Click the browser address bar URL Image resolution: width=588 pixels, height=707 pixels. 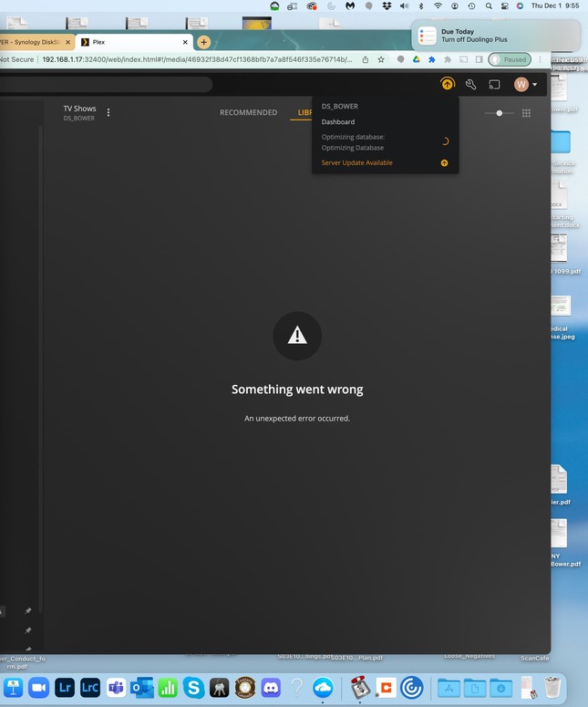click(x=197, y=59)
